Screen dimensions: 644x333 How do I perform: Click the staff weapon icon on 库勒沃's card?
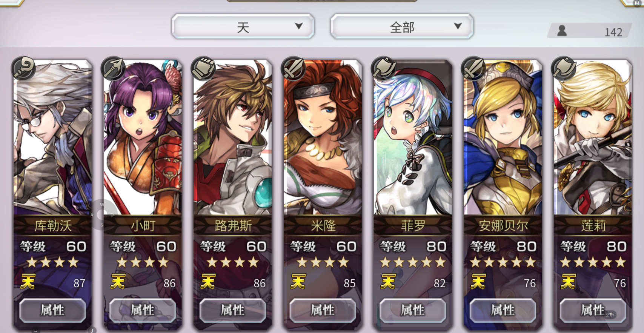click(x=23, y=68)
